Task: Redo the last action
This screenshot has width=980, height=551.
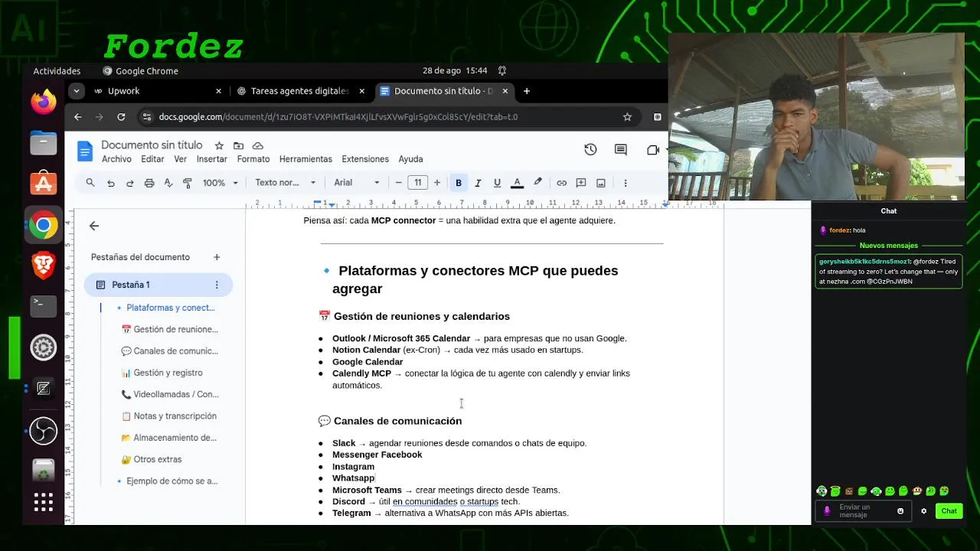Action: pyautogui.click(x=130, y=183)
